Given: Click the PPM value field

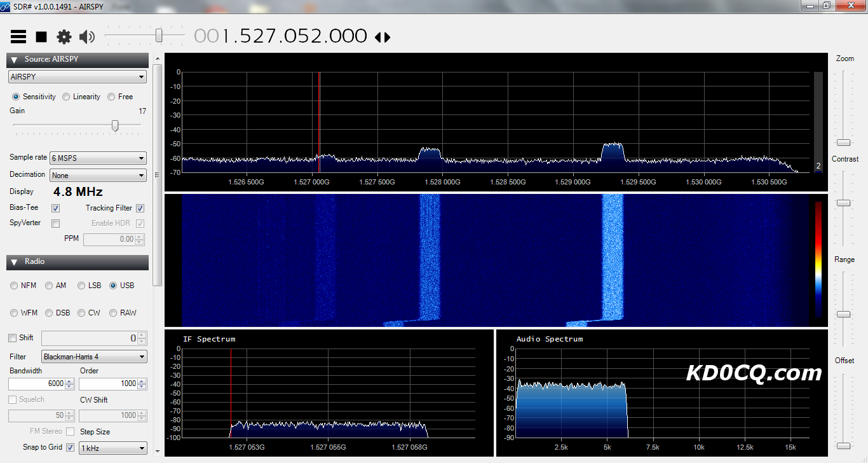Looking at the screenshot, I should click(109, 239).
